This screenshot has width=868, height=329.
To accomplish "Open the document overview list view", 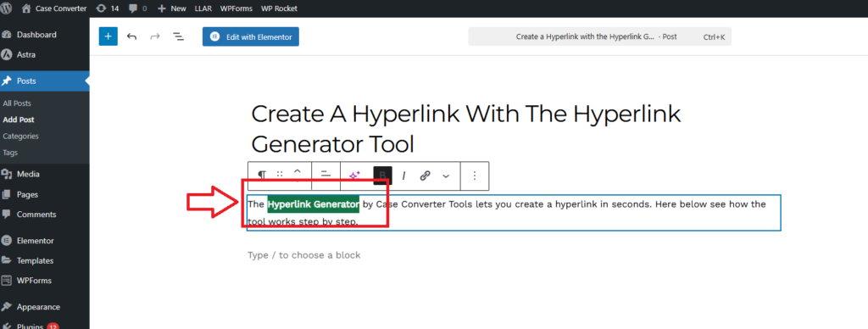I will tap(178, 36).
